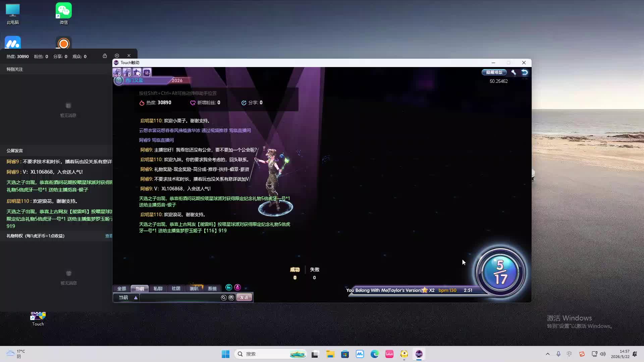Open the 私聊 private chat tab

[x=158, y=289]
